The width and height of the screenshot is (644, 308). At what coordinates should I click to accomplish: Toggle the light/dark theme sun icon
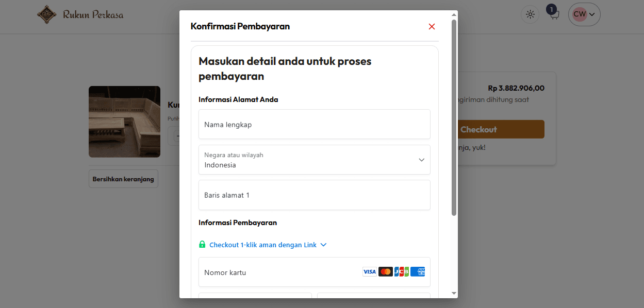(x=530, y=14)
